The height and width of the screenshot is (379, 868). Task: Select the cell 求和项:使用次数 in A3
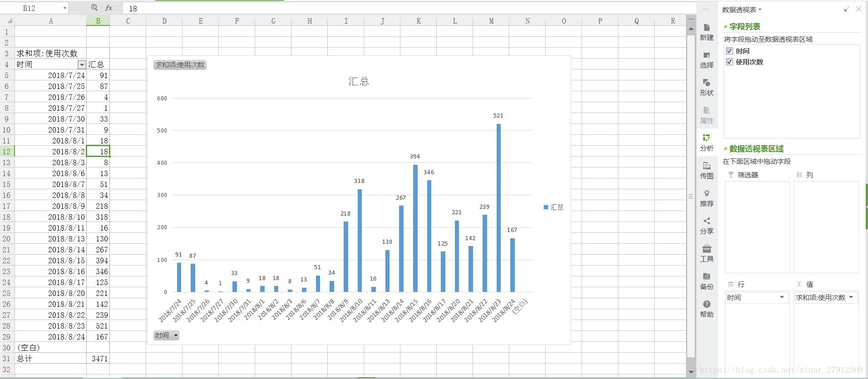(x=50, y=54)
